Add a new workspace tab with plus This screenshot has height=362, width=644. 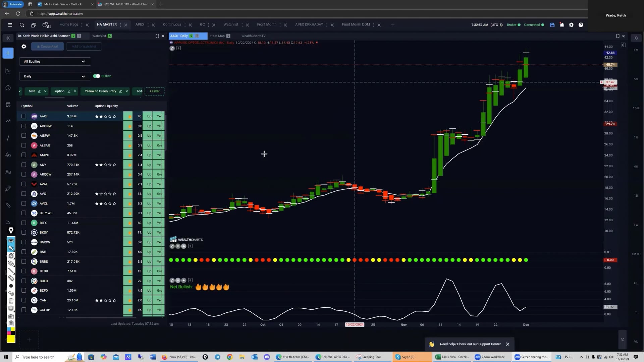[x=393, y=25]
